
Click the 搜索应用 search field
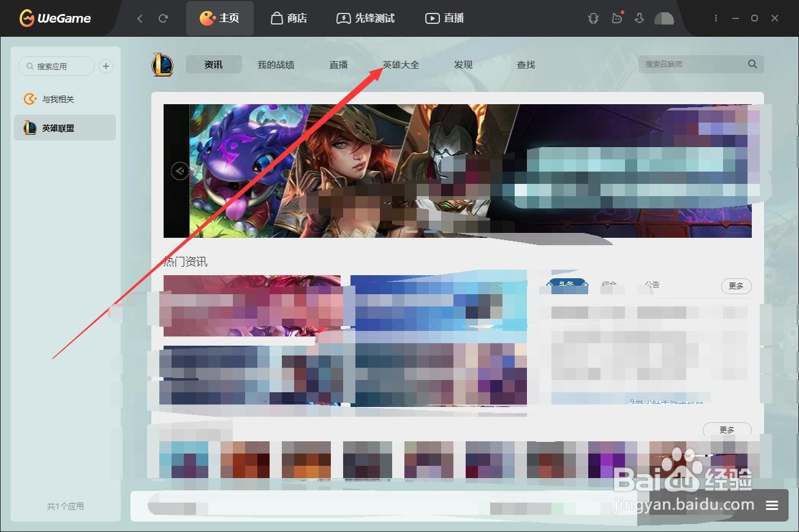56,66
